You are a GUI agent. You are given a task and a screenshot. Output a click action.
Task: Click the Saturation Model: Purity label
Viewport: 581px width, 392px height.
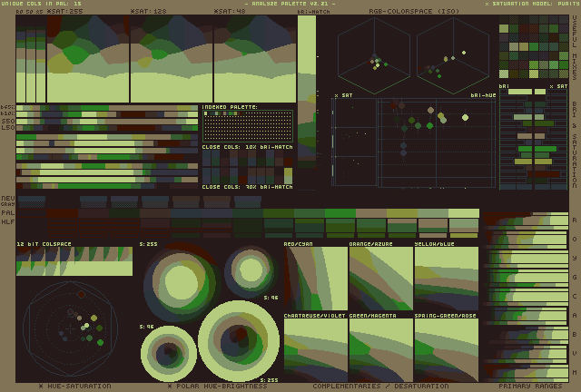point(530,4)
